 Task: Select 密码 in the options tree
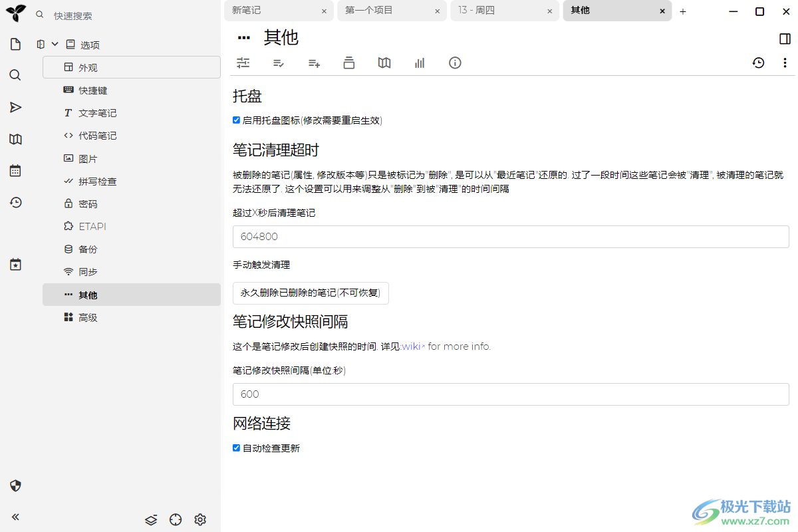(132, 204)
